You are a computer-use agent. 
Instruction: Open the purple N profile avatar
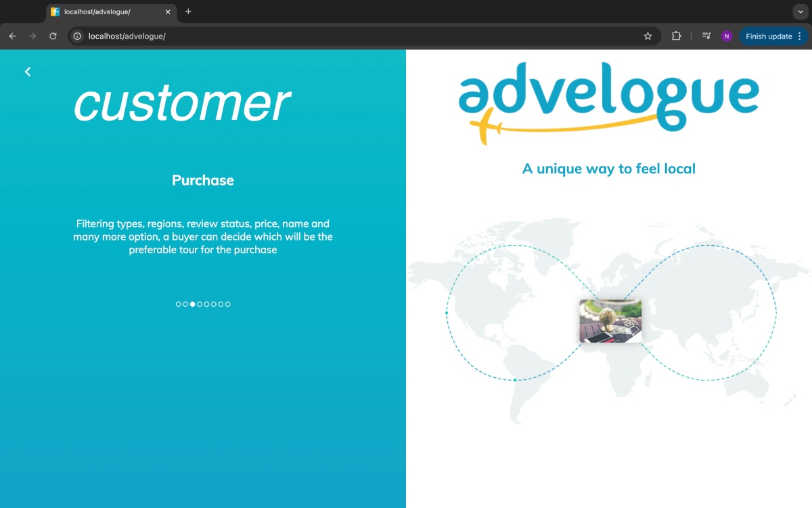pyautogui.click(x=727, y=36)
